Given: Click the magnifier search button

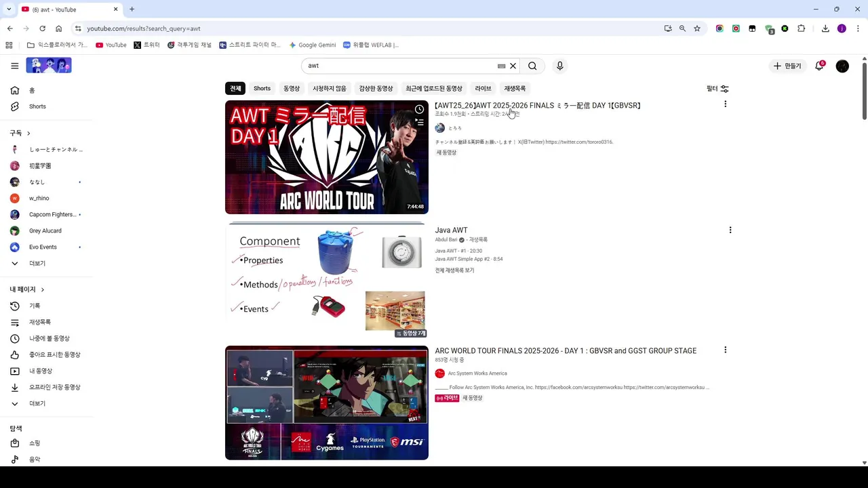Looking at the screenshot, I should [x=532, y=66].
